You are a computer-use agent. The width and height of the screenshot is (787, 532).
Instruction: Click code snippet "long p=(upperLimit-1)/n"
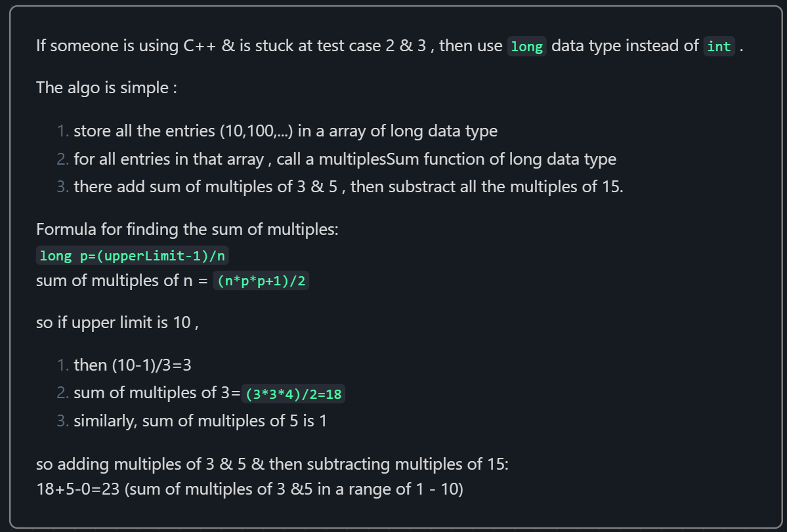(133, 256)
